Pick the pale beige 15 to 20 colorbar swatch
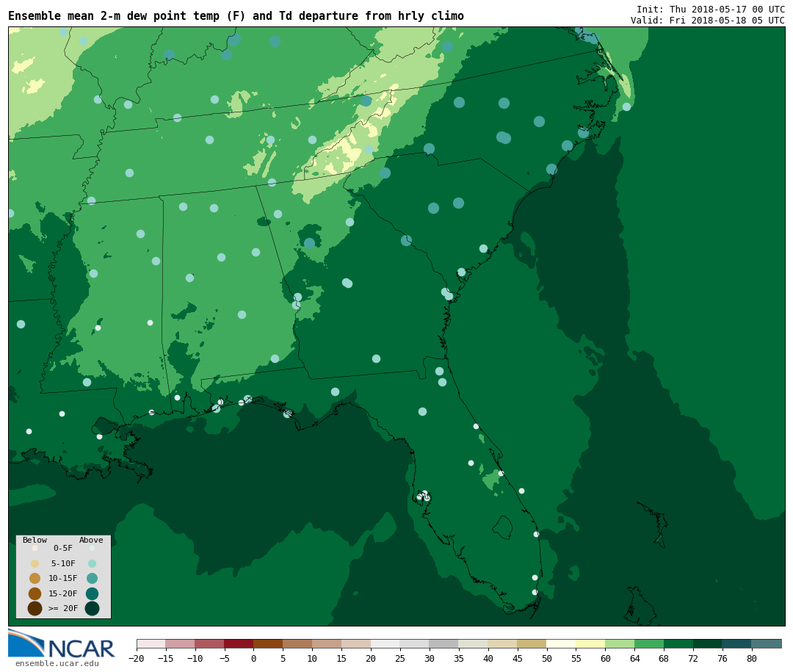 pyautogui.click(x=357, y=643)
